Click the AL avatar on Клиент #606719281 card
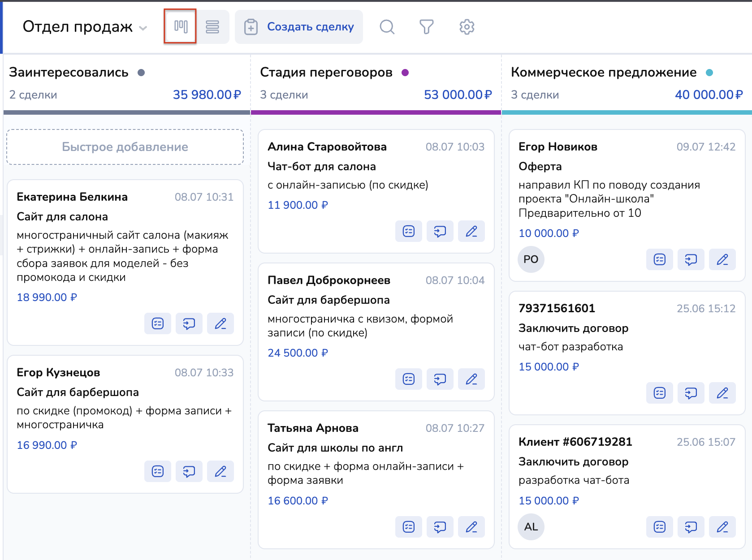752x560 pixels. pyautogui.click(x=531, y=527)
